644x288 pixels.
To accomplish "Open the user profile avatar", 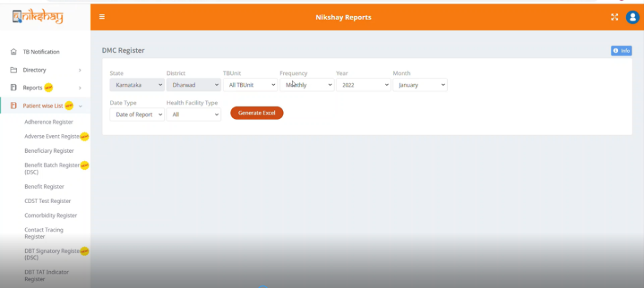I will click(x=633, y=17).
